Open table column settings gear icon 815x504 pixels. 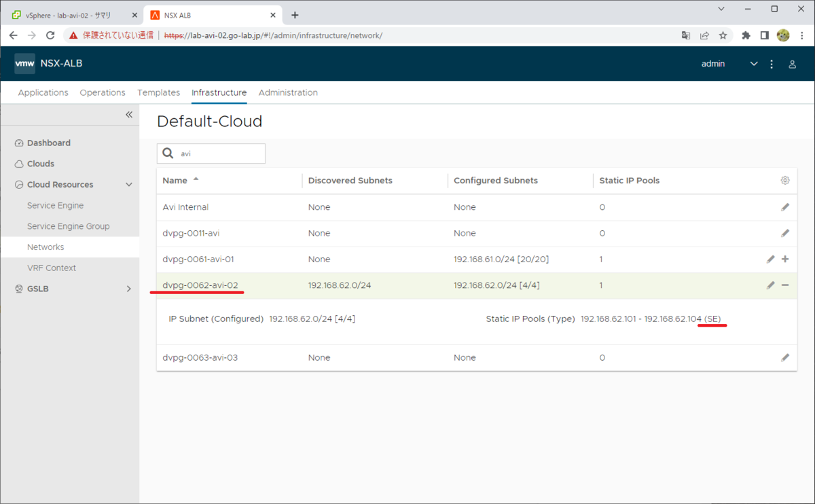tap(785, 180)
